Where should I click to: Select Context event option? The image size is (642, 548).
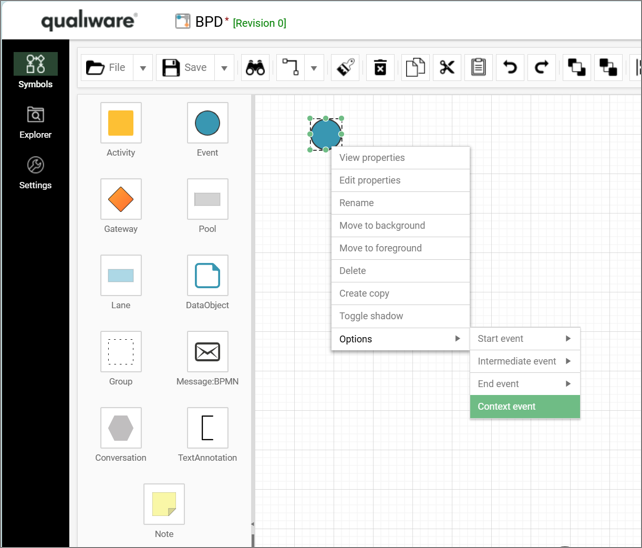(x=525, y=406)
